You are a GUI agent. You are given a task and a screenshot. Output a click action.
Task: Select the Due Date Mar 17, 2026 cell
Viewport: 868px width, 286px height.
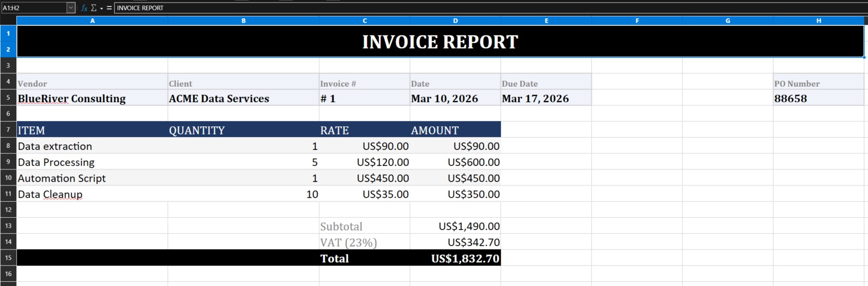coord(546,99)
